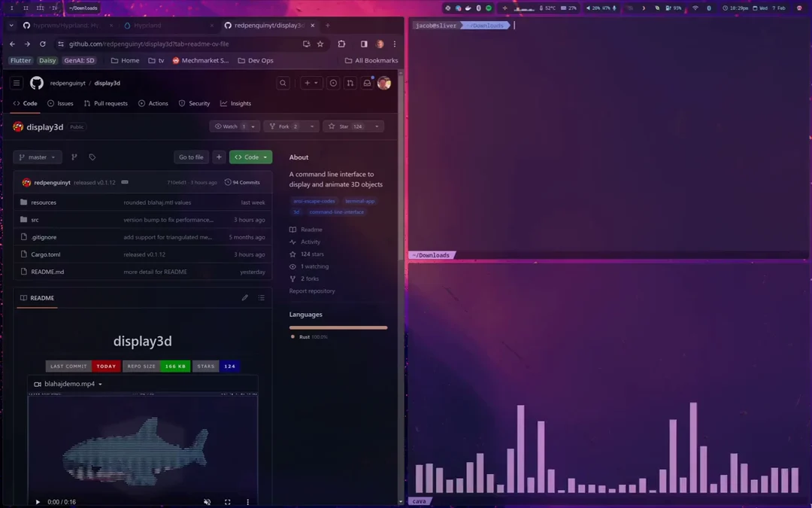This screenshot has width=812, height=508.
Task: Click the tags icon beside the branches icon
Action: [92, 157]
